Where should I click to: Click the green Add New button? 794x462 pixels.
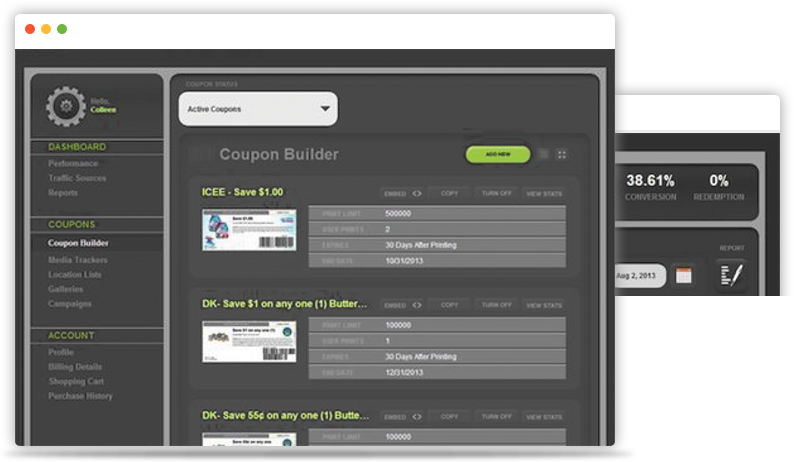(498, 154)
